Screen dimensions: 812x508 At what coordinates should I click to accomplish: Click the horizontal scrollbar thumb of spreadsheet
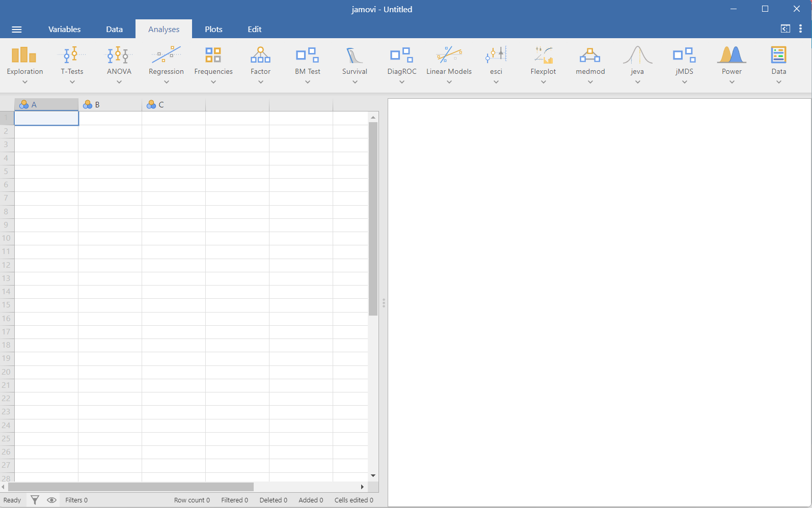click(x=130, y=487)
